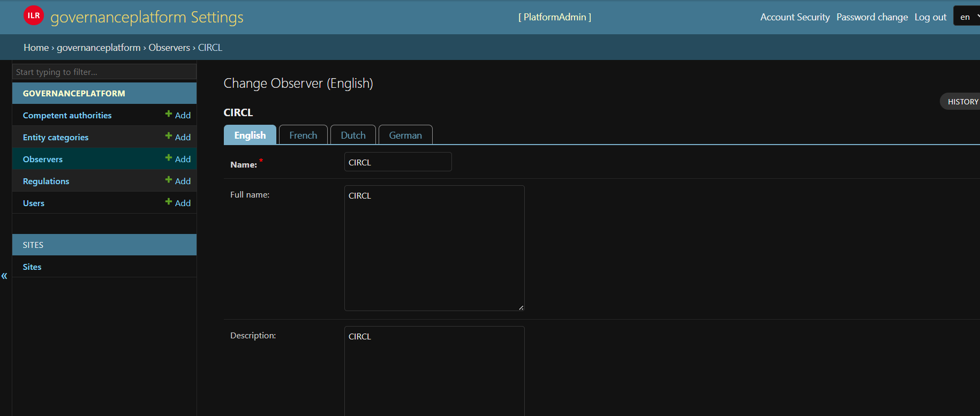Switch to the Dutch tab
The height and width of the screenshot is (416, 980).
(353, 135)
